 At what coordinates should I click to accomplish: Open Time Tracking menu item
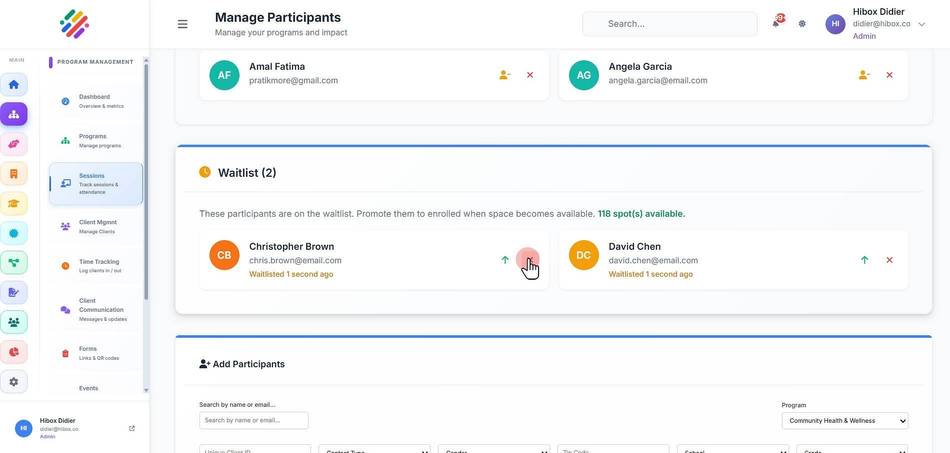pyautogui.click(x=95, y=266)
